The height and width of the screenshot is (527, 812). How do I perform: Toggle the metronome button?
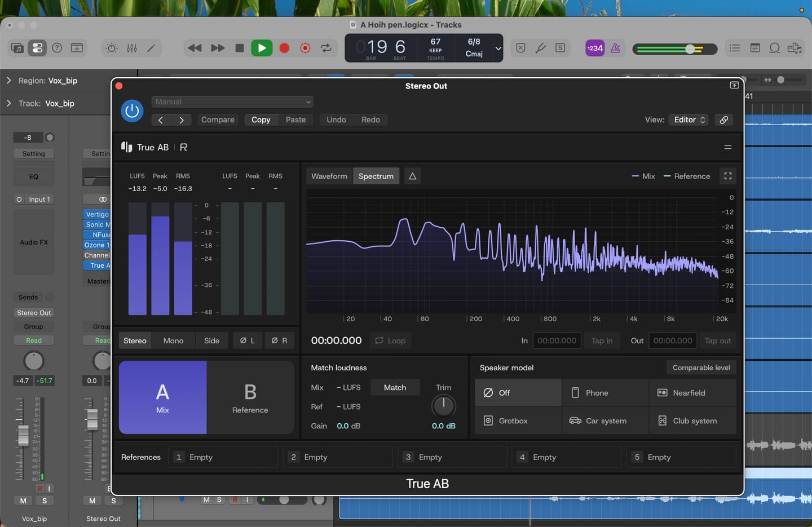point(616,48)
